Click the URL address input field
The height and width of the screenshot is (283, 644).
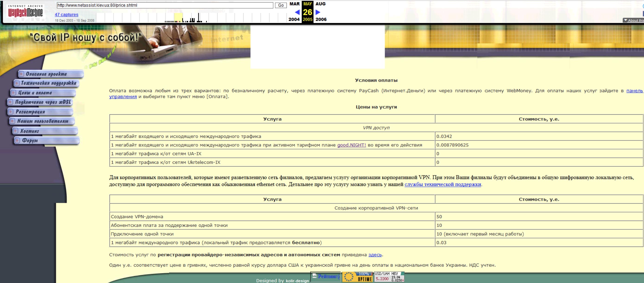tap(164, 5)
